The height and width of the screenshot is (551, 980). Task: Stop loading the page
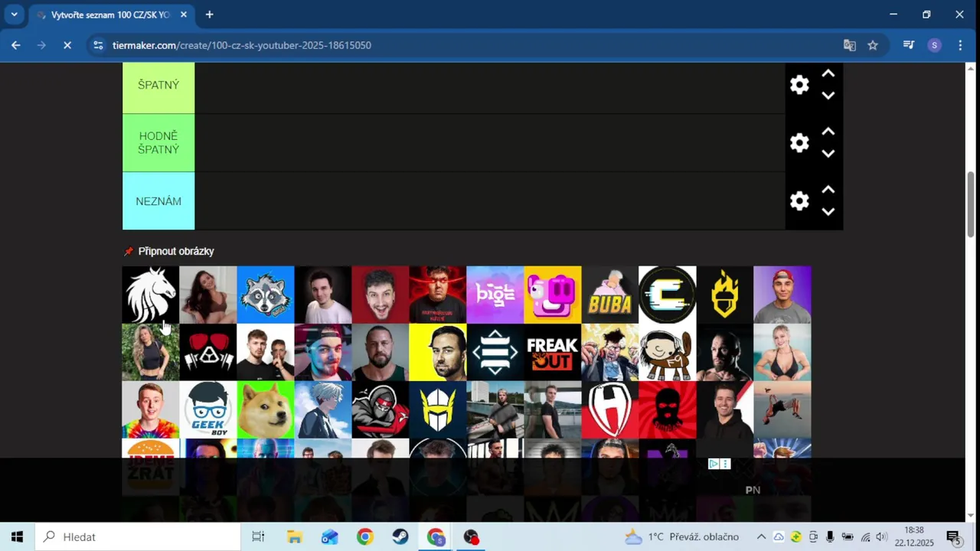click(67, 45)
